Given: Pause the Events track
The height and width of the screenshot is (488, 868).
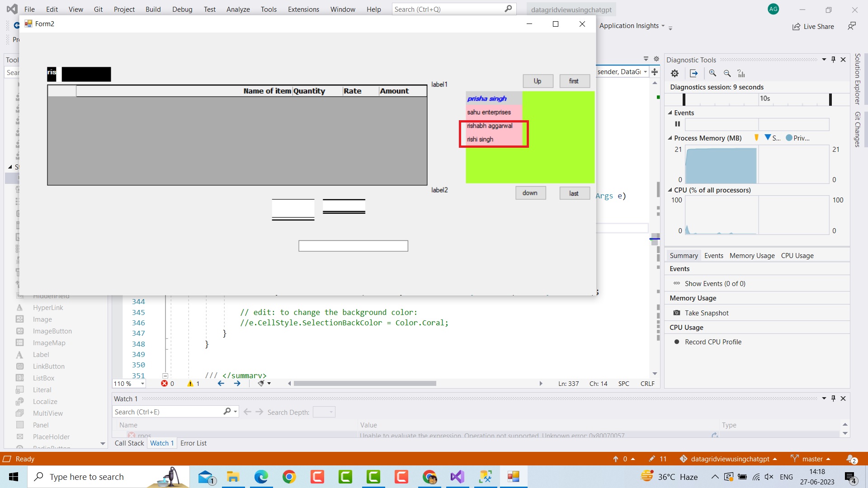Looking at the screenshot, I should click(677, 124).
